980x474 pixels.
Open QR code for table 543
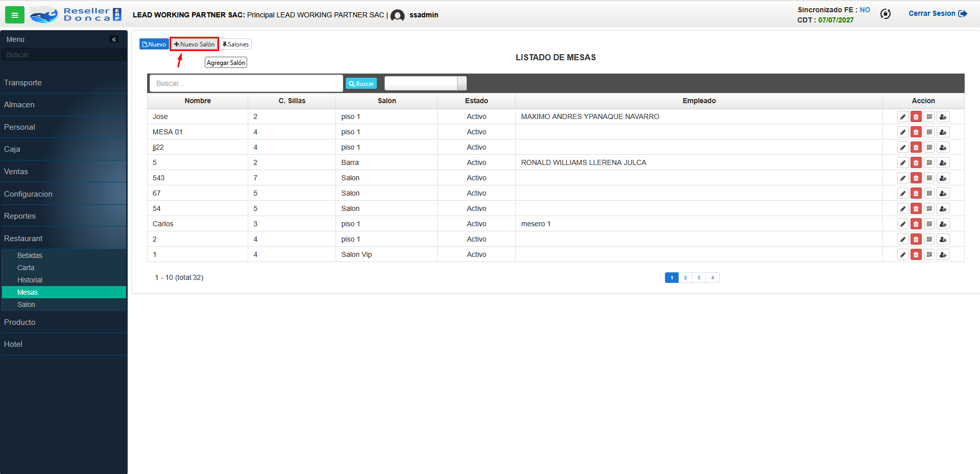point(929,178)
